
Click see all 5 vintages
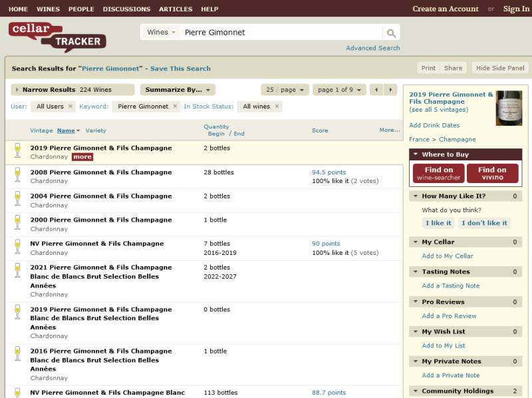tap(439, 110)
